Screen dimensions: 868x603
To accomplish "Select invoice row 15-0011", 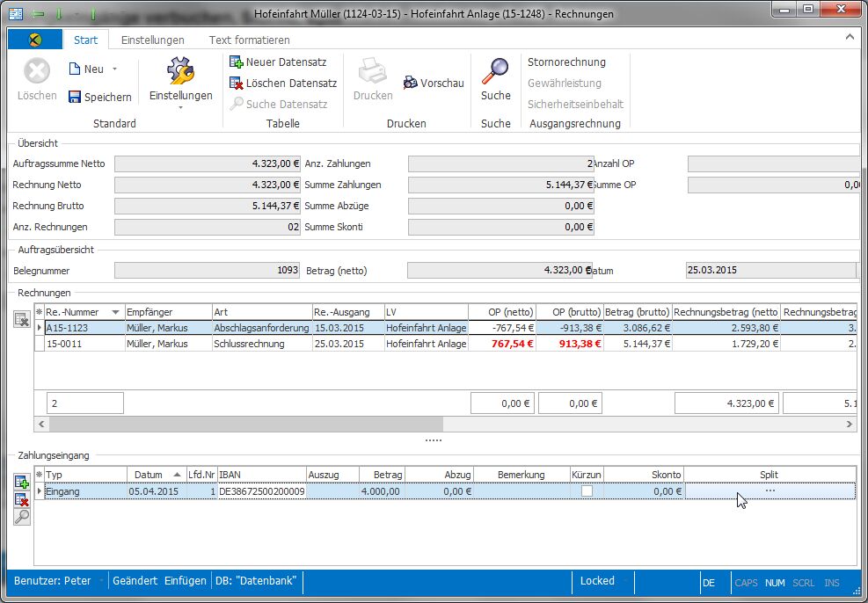I will coord(446,344).
